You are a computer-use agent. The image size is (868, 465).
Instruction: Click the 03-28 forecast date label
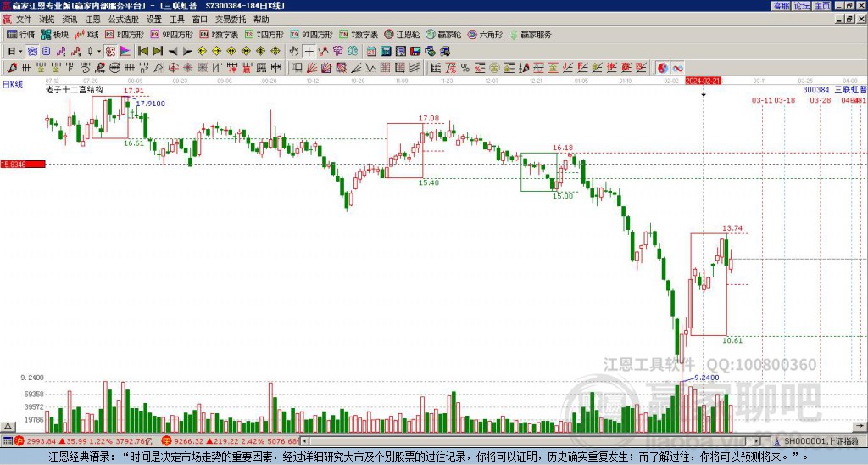(x=821, y=100)
